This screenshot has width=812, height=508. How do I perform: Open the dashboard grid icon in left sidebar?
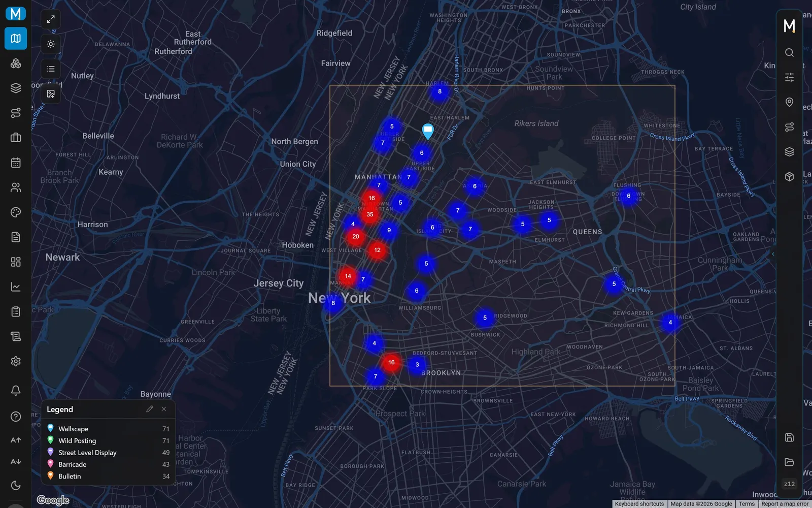16,262
